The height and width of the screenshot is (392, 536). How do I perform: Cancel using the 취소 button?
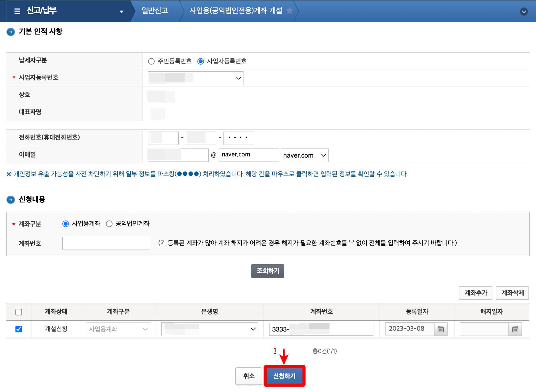[249, 376]
